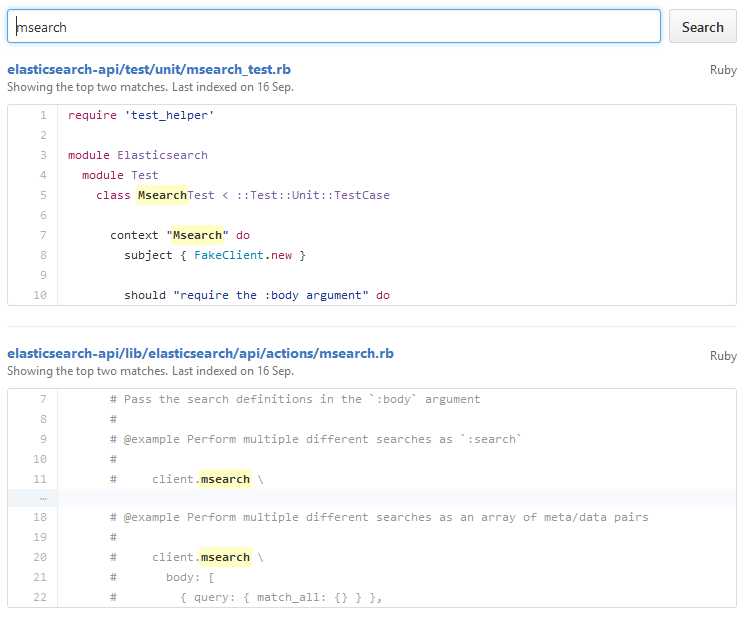751x624 pixels.
Task: Click the Ruby label beside actions/msearch.rb
Action: (x=723, y=356)
